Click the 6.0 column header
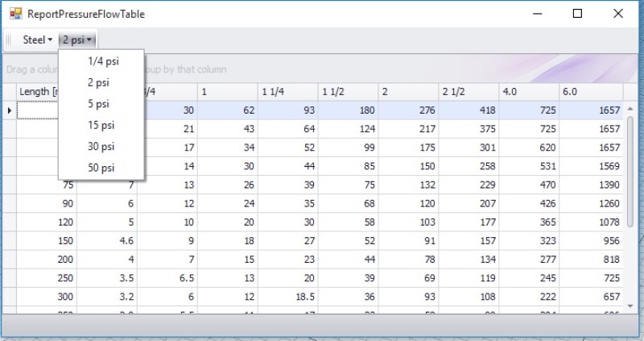Screen dimensions: 644x341 [590, 92]
